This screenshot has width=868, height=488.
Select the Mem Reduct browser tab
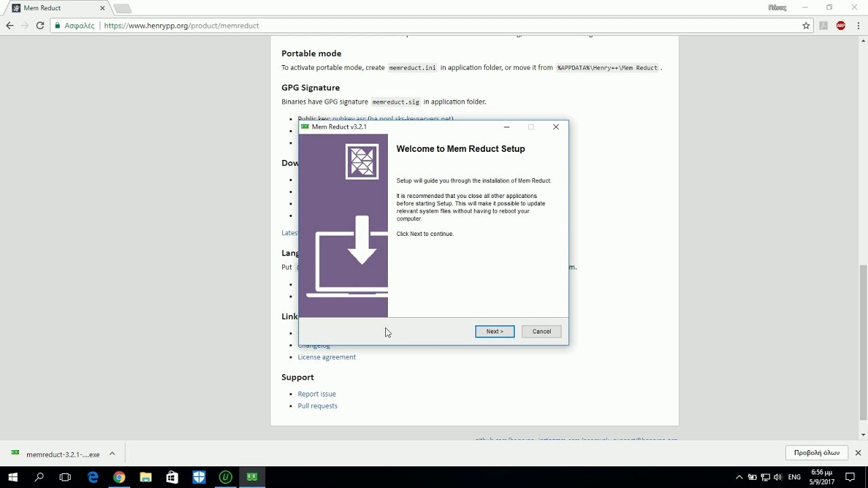pyautogui.click(x=58, y=8)
